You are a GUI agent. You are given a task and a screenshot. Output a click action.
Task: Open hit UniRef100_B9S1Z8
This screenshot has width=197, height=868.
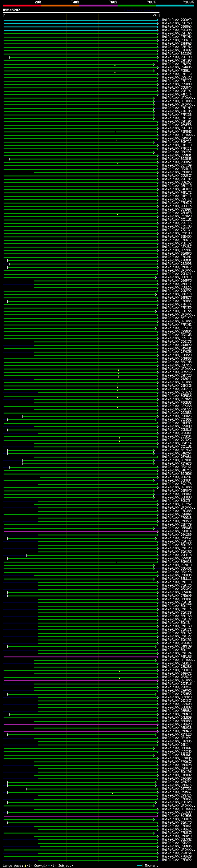[176, 484]
